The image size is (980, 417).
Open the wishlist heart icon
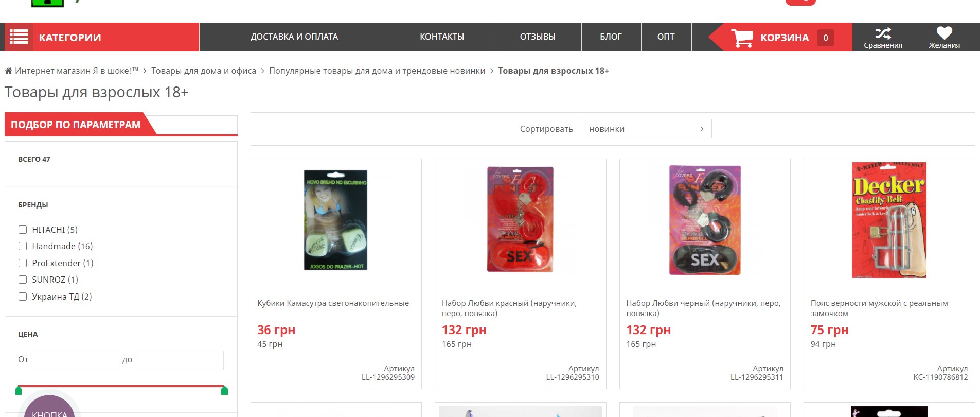tap(944, 33)
